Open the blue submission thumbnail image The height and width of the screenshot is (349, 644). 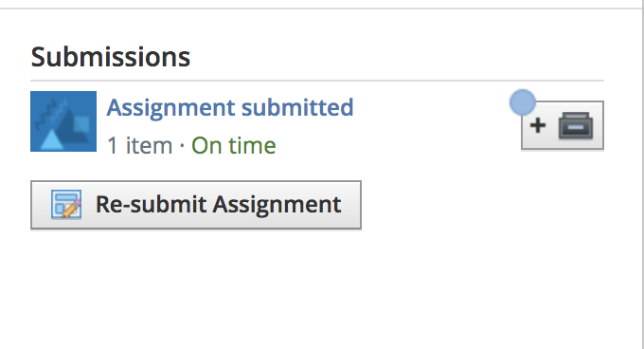point(63,121)
